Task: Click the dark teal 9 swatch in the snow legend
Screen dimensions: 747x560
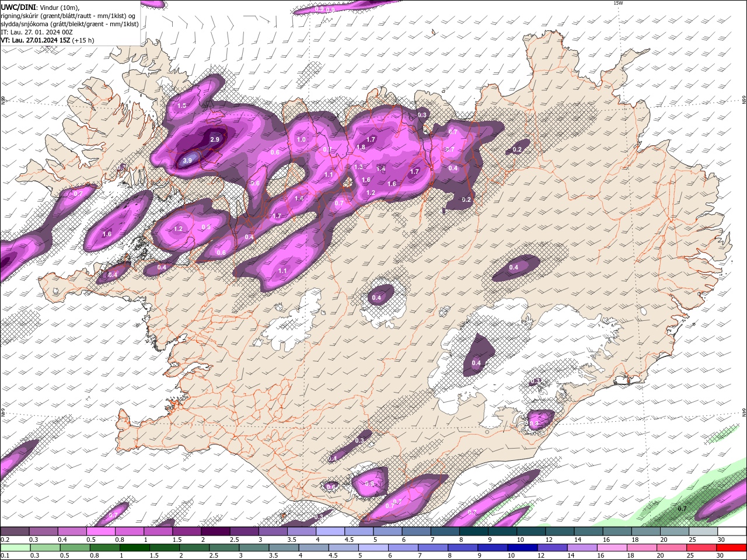Action: [x=502, y=531]
